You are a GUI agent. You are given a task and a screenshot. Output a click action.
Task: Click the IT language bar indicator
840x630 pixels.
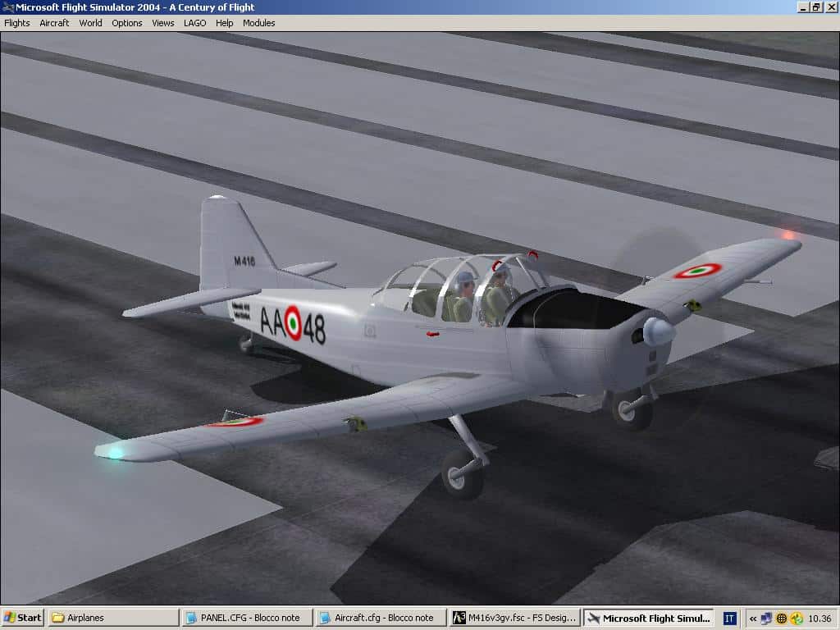(729, 619)
